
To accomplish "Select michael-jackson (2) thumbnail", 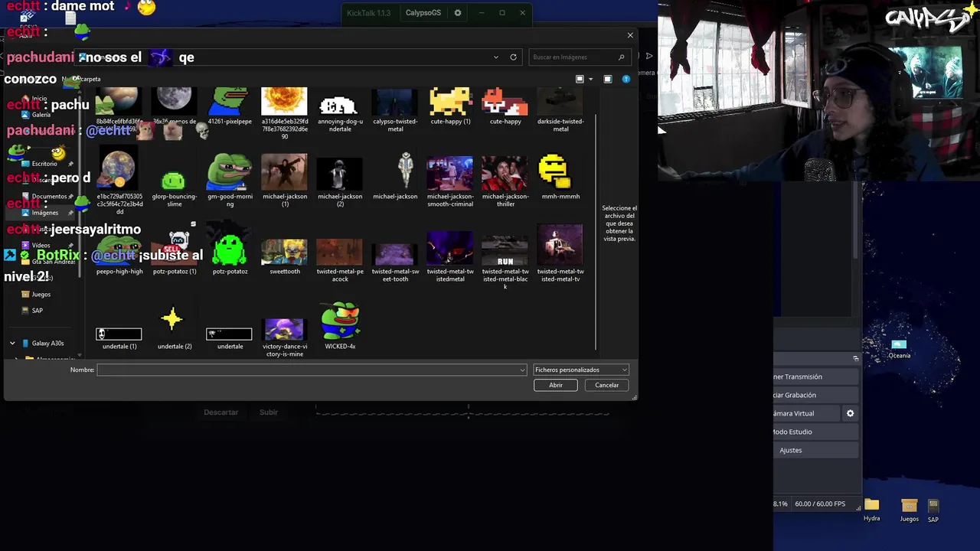I will point(340,182).
